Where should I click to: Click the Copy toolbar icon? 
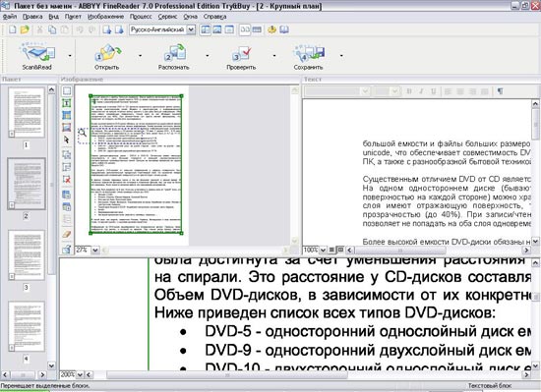[52, 29]
